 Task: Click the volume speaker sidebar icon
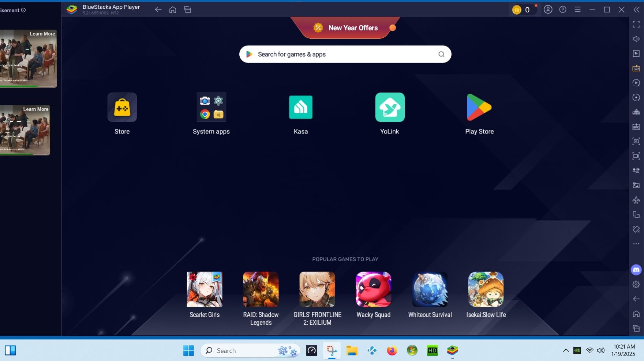pos(636,39)
